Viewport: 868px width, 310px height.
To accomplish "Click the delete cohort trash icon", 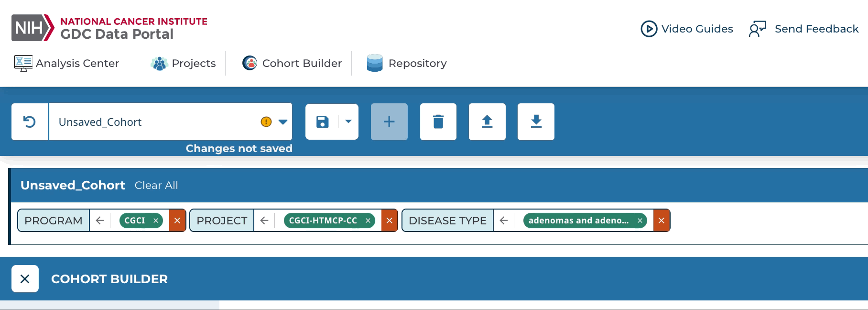I will [438, 122].
